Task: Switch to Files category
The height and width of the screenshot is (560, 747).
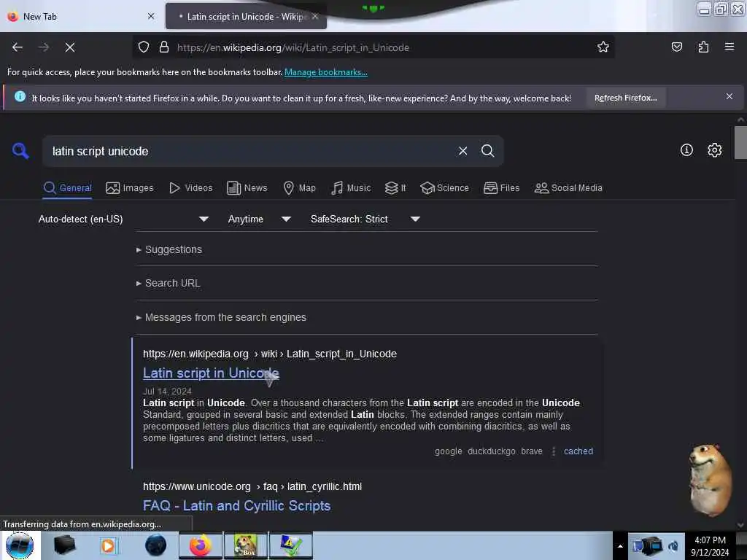Action: pos(501,188)
